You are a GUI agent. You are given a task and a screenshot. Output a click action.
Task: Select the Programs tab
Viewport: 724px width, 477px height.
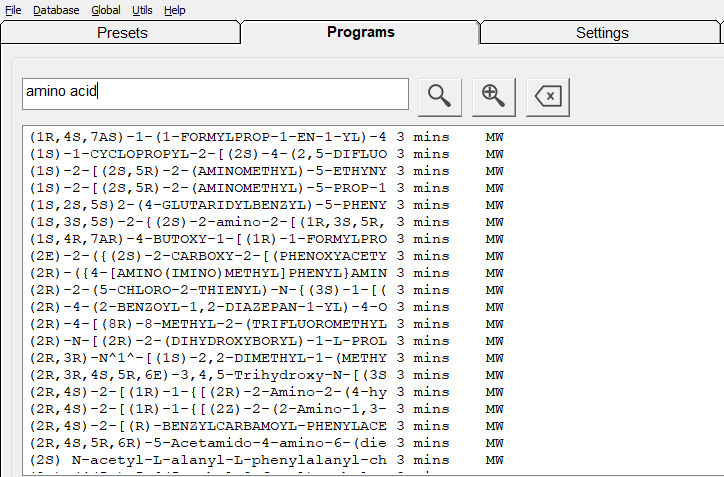pyautogui.click(x=360, y=32)
